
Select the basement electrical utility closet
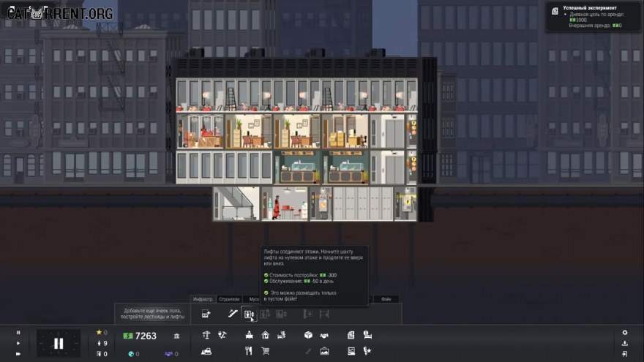pos(405,203)
